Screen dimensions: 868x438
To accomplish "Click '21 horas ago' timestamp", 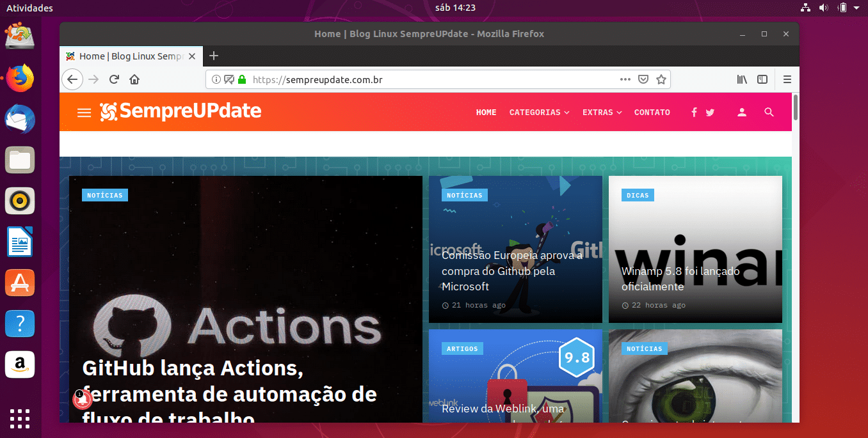I will [474, 305].
